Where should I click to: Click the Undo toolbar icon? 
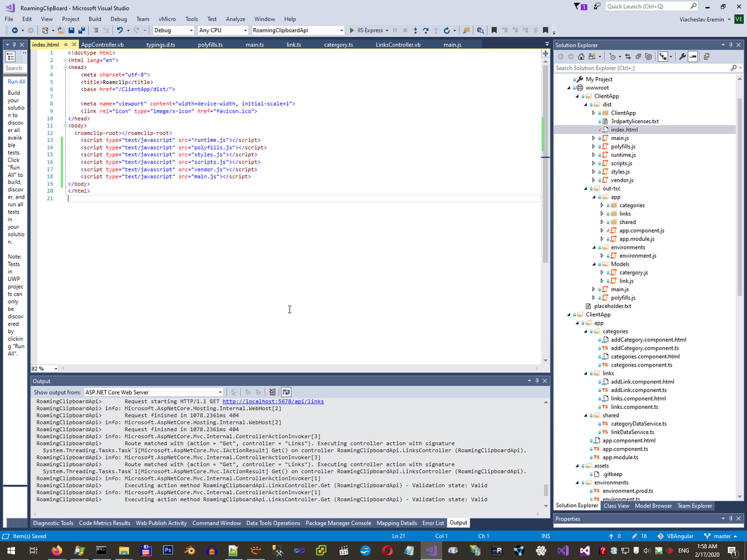119,30
